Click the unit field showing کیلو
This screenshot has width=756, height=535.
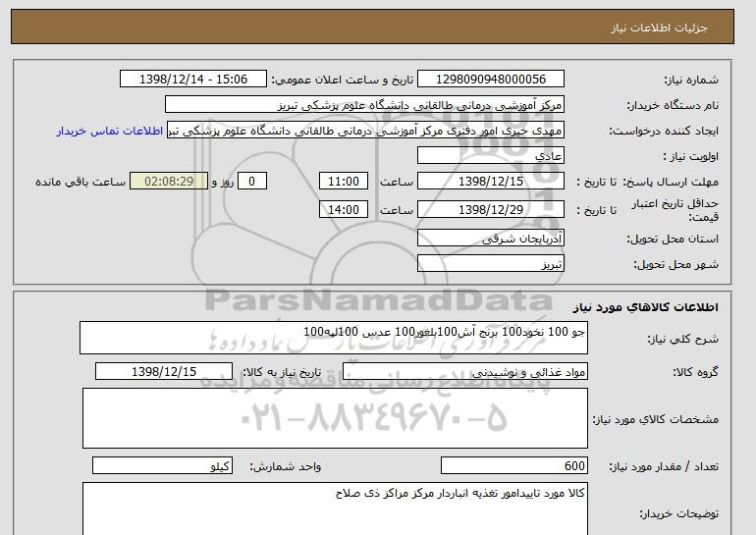point(162,466)
